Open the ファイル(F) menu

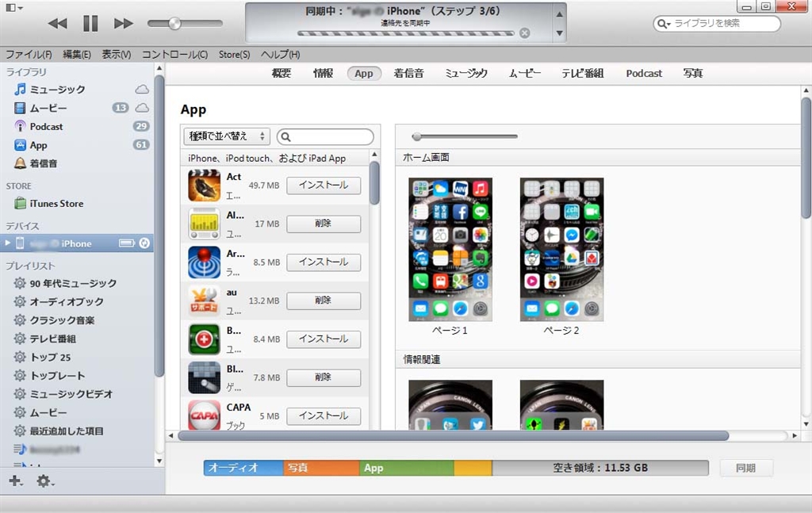[29, 55]
